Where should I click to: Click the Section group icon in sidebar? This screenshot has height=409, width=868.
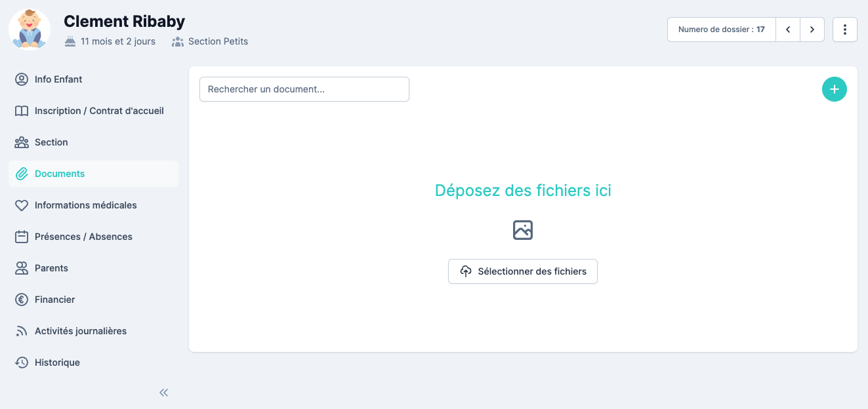22,142
